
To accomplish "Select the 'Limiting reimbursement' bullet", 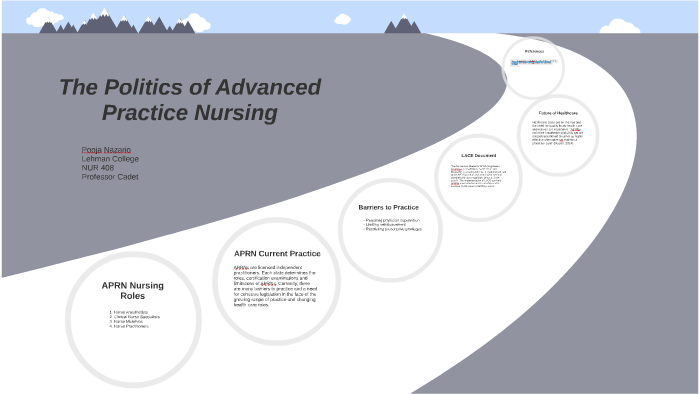I will (384, 224).
